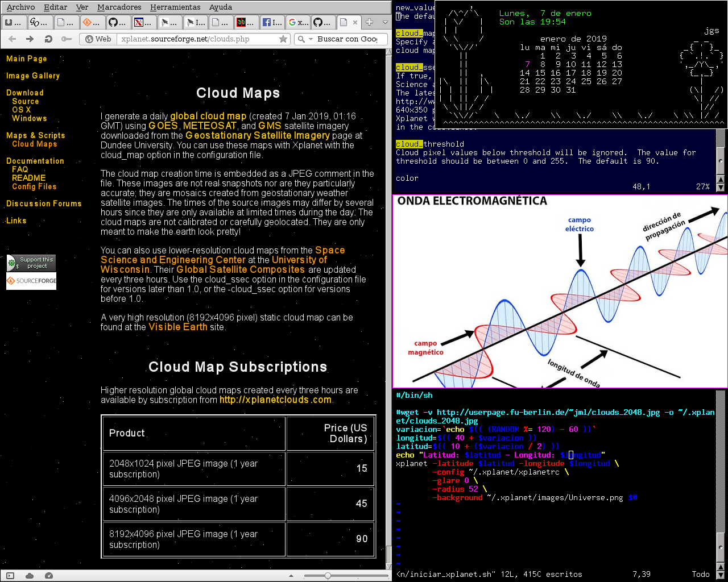Screen dimensions: 728x582
Task: Follow the GOES link
Action: pos(163,126)
